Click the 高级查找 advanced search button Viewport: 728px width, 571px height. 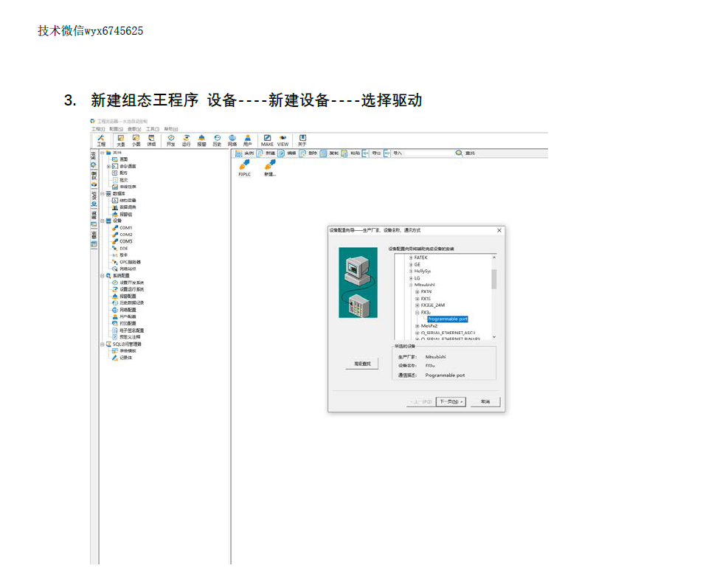point(361,364)
